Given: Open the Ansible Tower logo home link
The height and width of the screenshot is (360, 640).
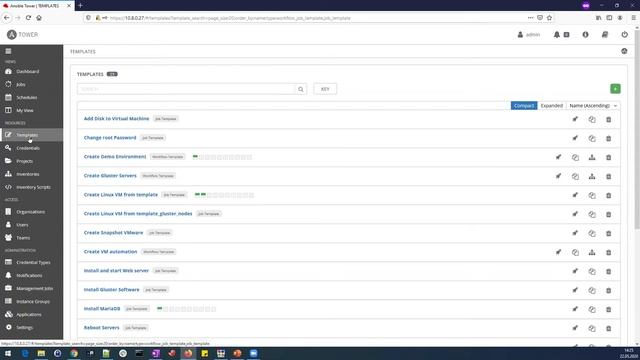Looking at the screenshot, I should pos(22,35).
